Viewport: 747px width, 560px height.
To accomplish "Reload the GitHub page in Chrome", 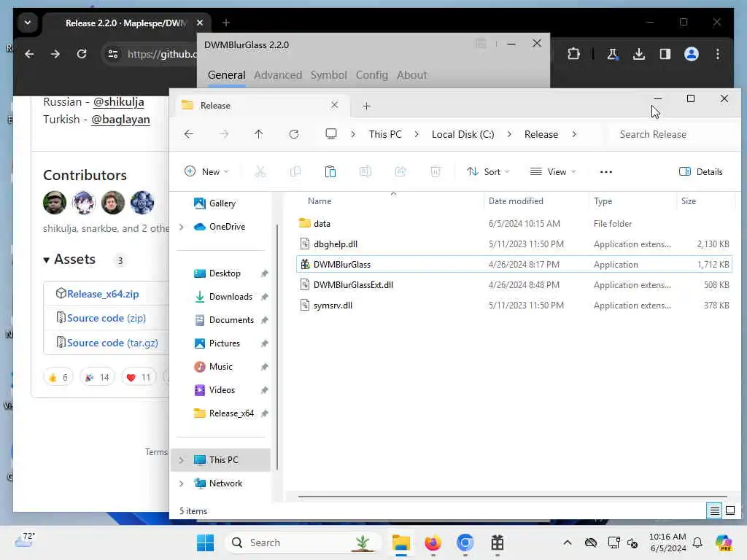I will click(82, 54).
